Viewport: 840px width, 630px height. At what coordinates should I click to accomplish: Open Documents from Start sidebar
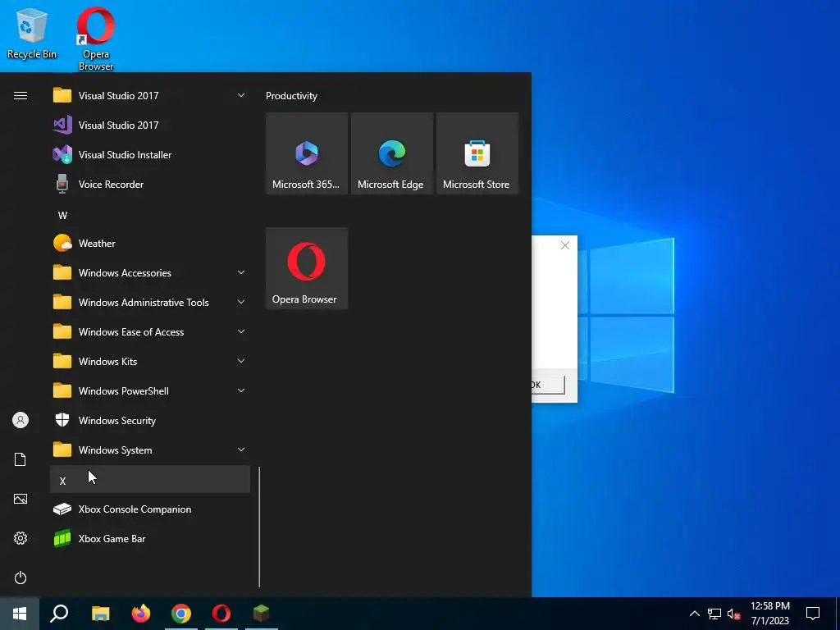21,459
